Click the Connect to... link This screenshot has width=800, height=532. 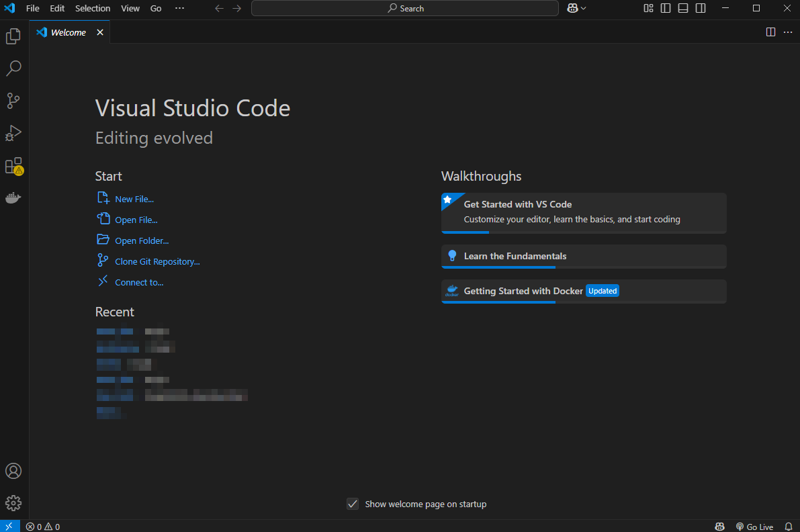(x=139, y=283)
